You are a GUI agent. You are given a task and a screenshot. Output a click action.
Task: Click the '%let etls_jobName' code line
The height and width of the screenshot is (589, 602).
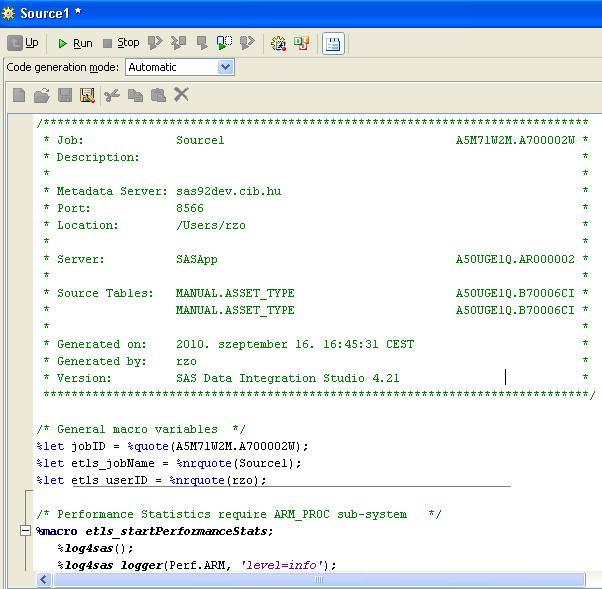pos(169,463)
